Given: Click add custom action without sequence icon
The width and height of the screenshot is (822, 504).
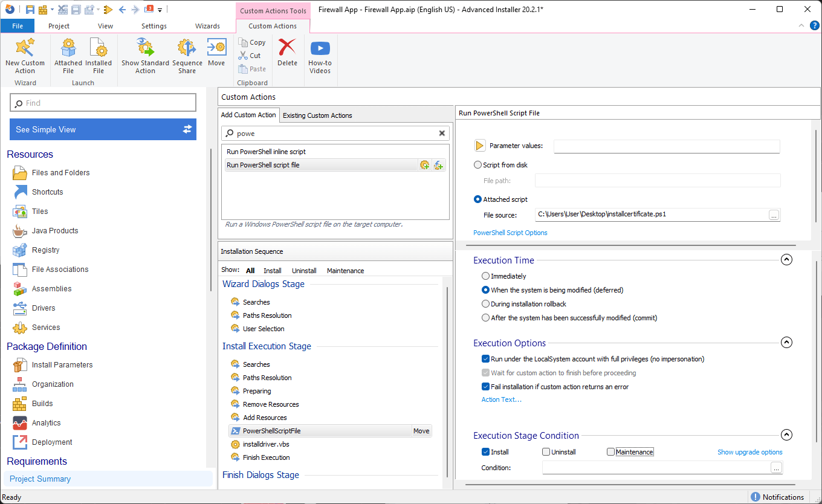Looking at the screenshot, I should [439, 165].
